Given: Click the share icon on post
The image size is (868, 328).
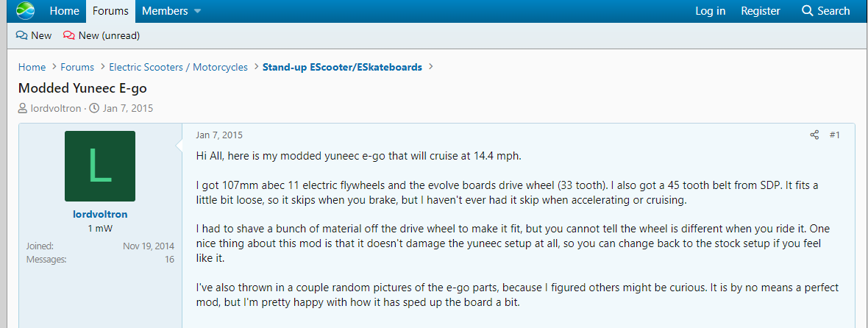Looking at the screenshot, I should point(814,135).
